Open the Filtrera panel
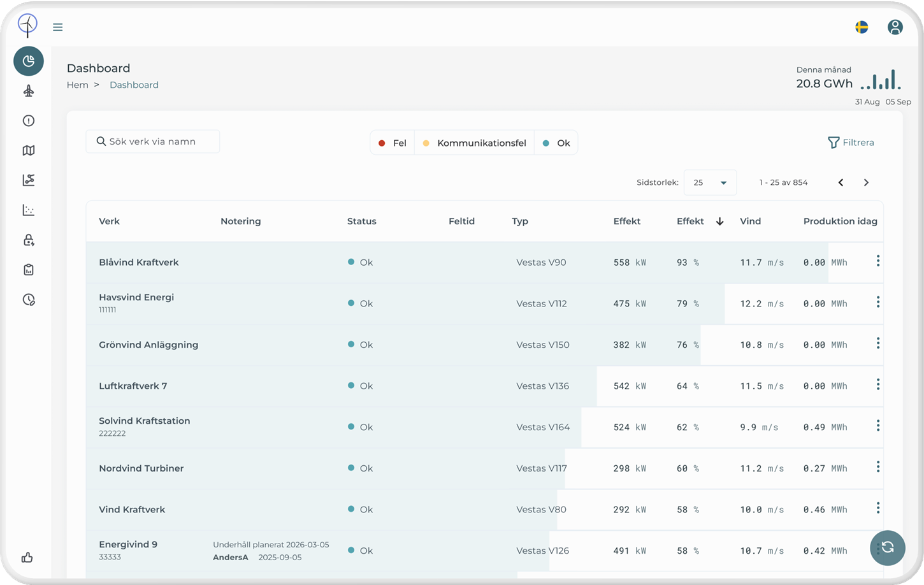Viewport: 924px width, 585px height. 851,142
